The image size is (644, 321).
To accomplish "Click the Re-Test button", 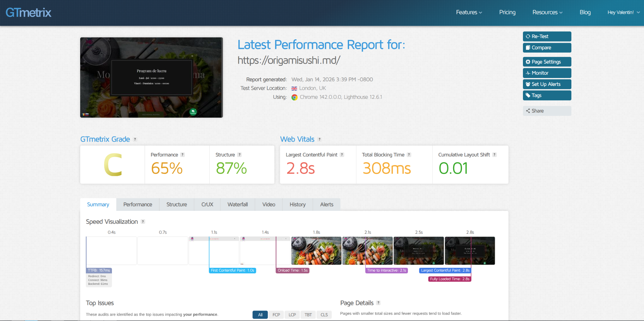I will [x=547, y=37].
